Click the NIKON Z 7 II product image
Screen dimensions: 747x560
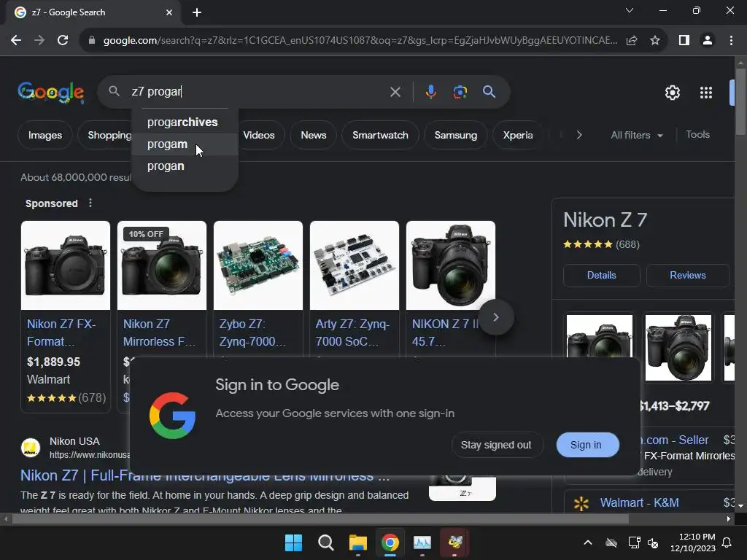pyautogui.click(x=451, y=265)
